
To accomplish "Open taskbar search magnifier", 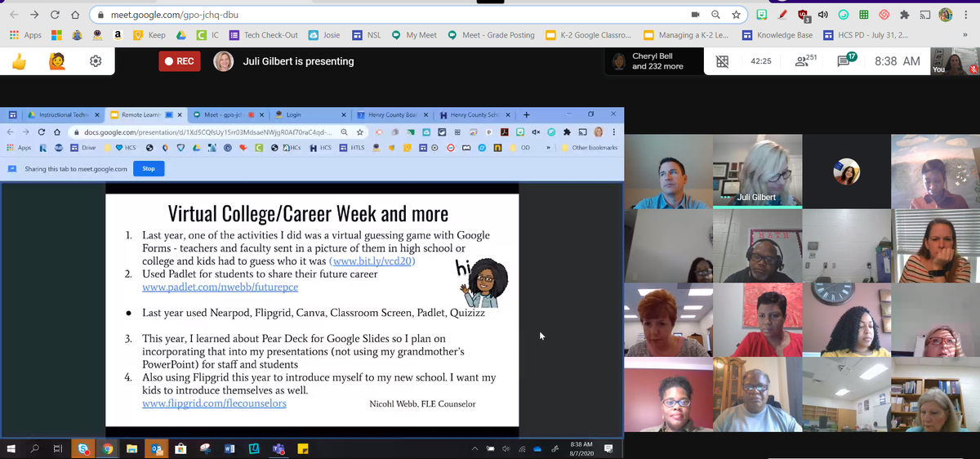I will 35,448.
